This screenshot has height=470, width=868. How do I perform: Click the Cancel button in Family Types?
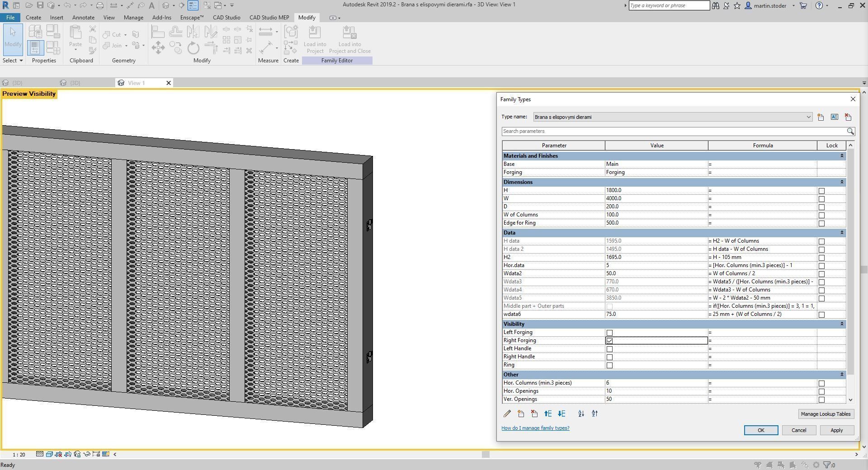[x=798, y=430]
